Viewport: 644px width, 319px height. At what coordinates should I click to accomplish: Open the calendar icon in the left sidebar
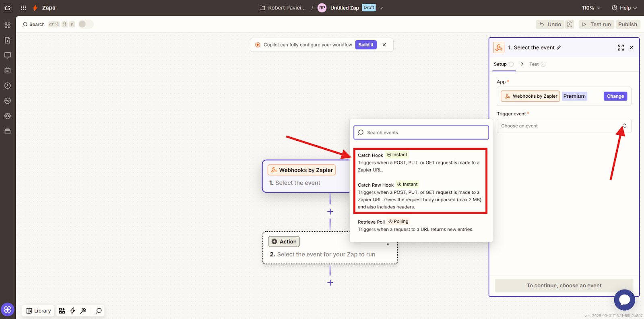click(x=8, y=70)
